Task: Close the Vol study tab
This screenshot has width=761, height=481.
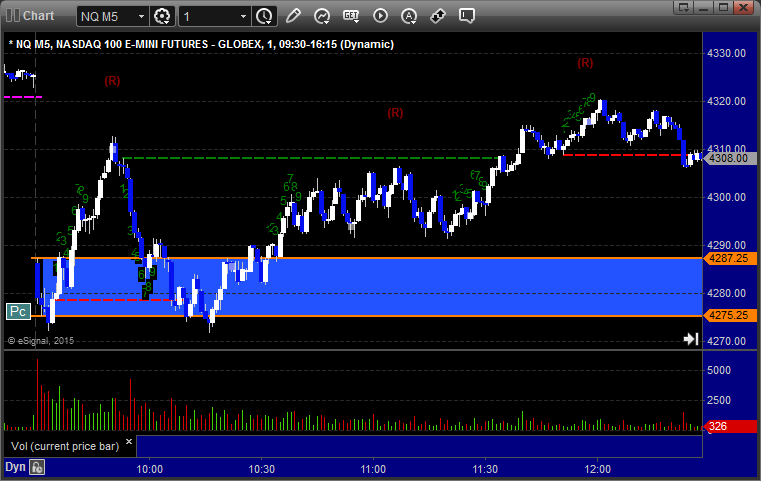Action: coord(129,442)
